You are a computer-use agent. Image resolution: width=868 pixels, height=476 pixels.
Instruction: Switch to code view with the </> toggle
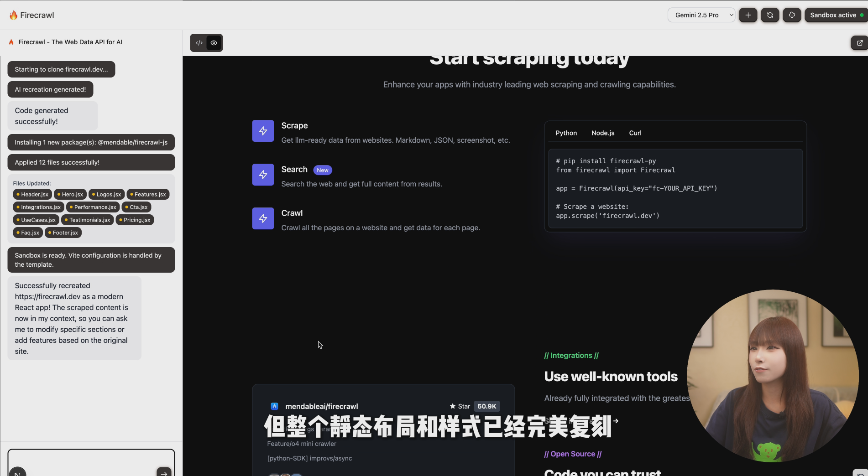(199, 42)
